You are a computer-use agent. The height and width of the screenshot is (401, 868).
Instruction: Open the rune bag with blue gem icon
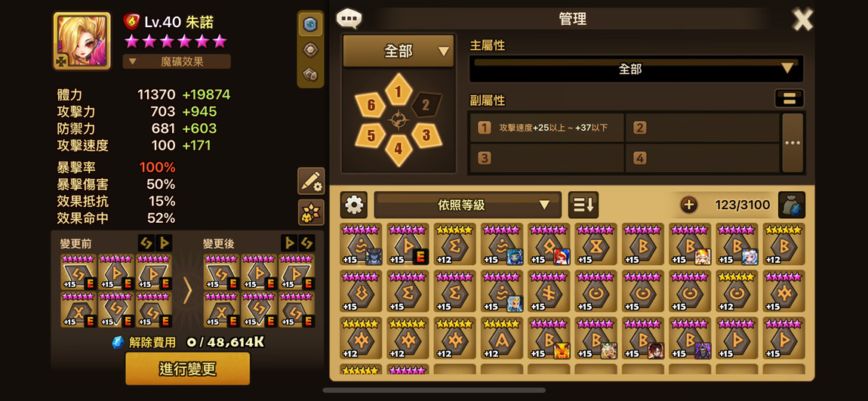(792, 205)
